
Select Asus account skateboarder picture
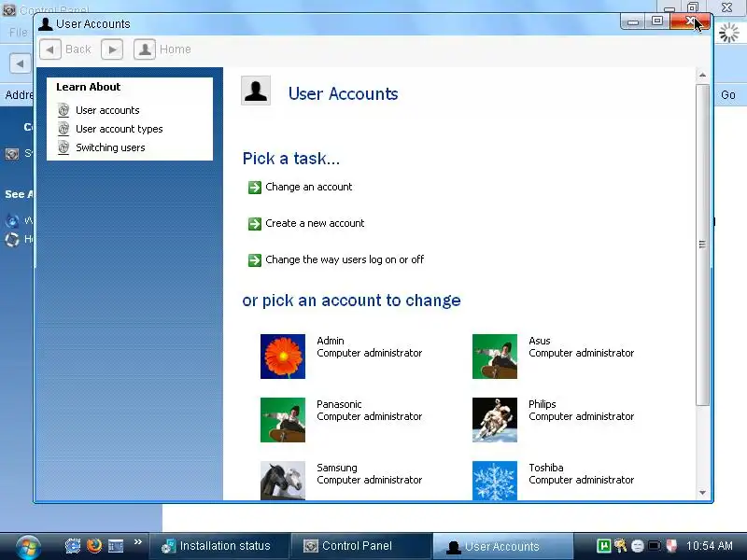[495, 357]
